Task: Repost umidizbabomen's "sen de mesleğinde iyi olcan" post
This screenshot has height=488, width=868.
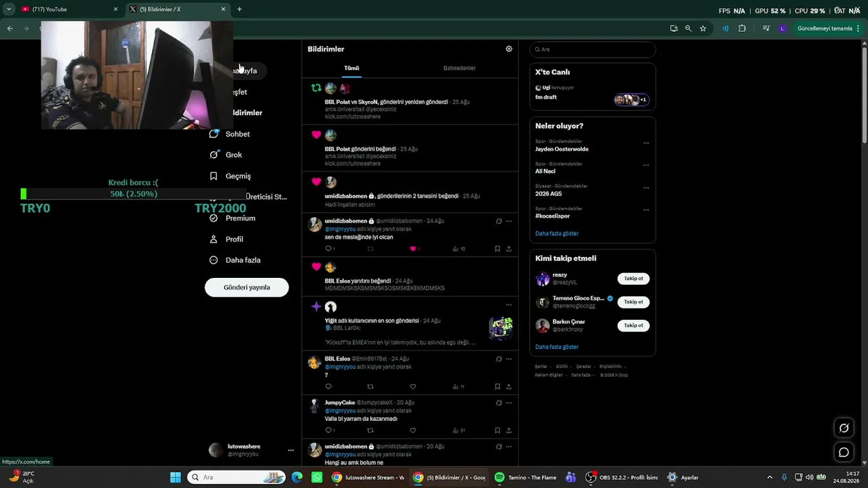Action: pos(370,249)
